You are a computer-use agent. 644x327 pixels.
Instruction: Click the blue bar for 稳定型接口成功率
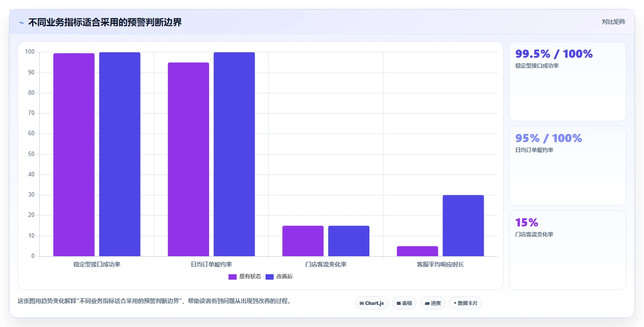[x=120, y=154]
